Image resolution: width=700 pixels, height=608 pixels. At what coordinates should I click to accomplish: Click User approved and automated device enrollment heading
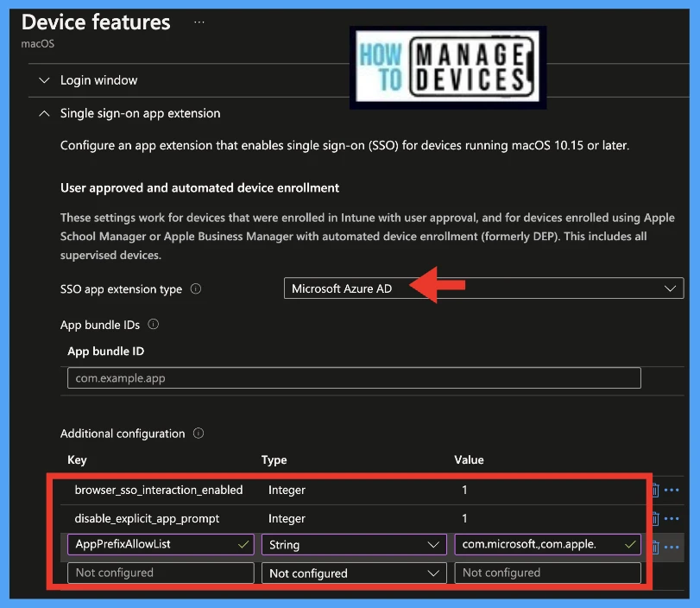[200, 188]
